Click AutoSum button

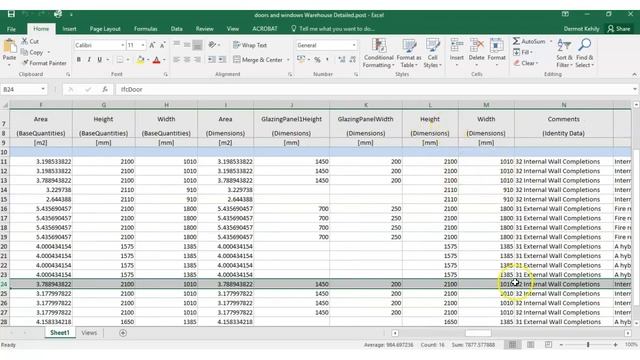click(x=529, y=41)
